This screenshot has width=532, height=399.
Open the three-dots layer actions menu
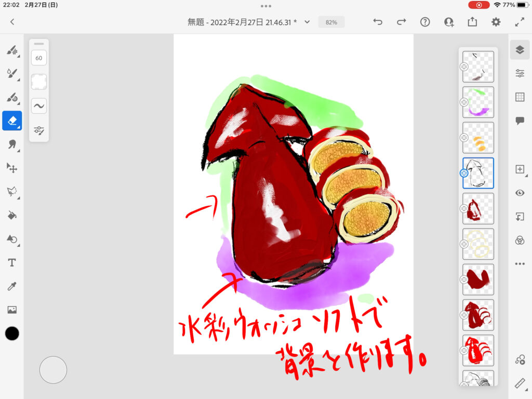(520, 264)
